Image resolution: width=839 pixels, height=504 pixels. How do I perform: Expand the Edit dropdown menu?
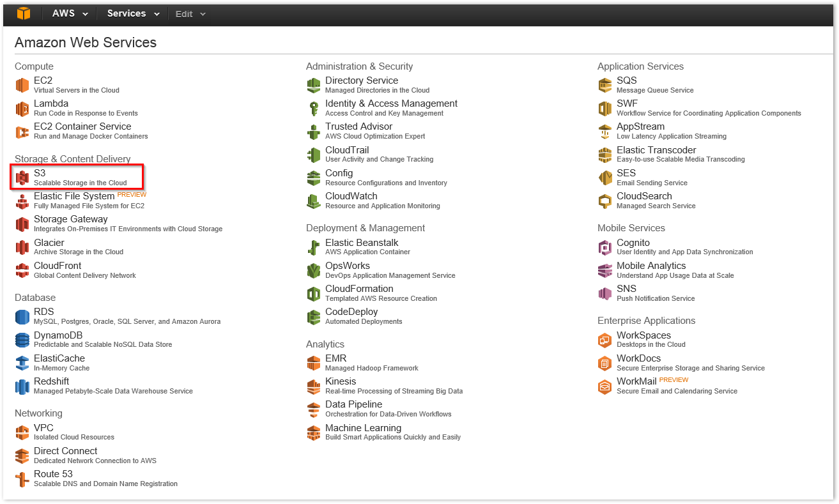190,14
